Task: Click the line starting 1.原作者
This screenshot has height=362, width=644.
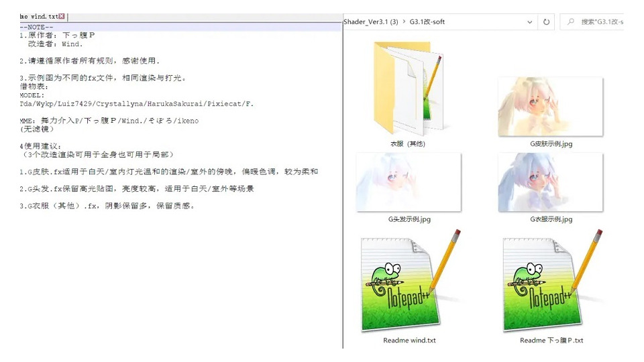Action: [57, 36]
